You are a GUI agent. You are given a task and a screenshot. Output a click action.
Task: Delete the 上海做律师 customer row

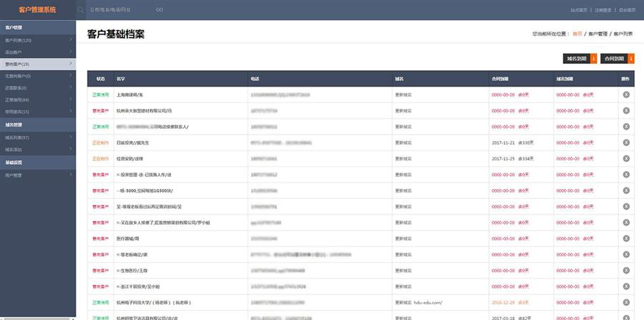coord(625,94)
